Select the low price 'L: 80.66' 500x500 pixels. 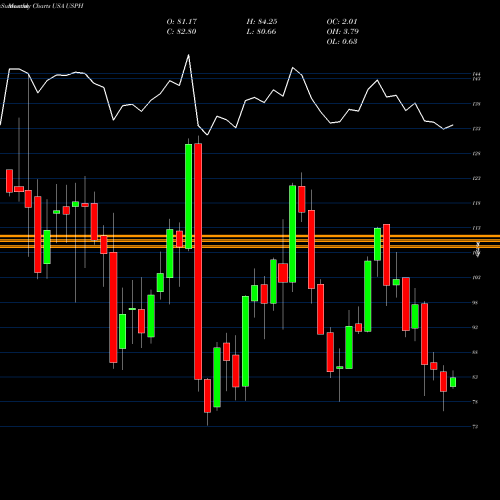261,32
